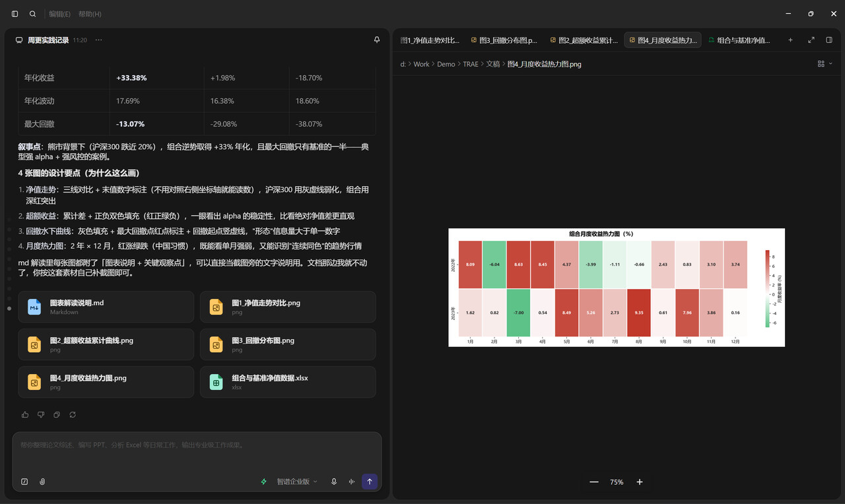Toggle the right side panel layout icon
The height and width of the screenshot is (504, 845).
point(829,40)
